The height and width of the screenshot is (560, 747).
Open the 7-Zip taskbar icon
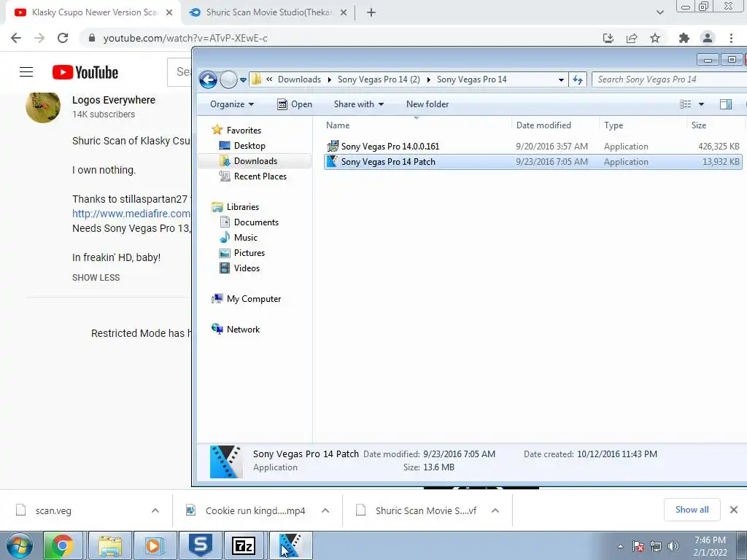point(244,545)
